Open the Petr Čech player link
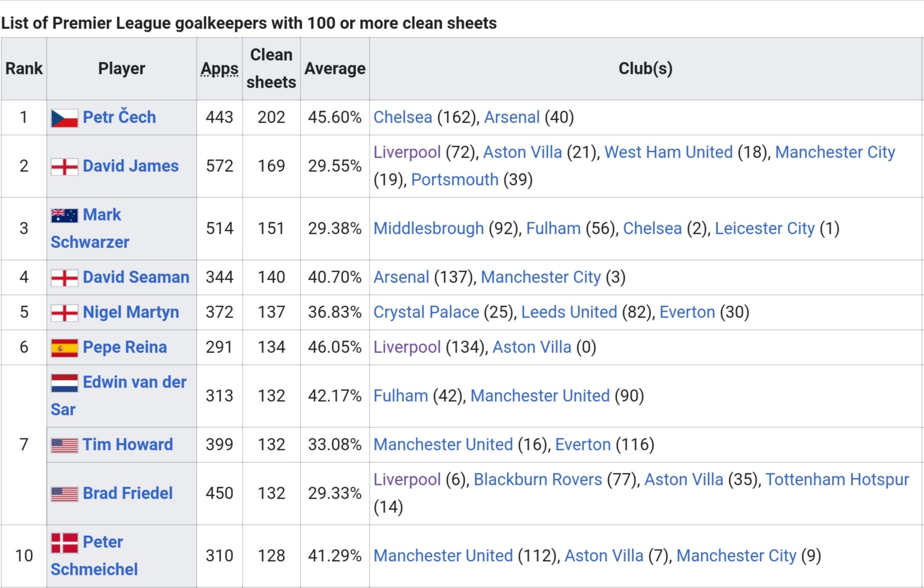924x588 pixels. (119, 117)
